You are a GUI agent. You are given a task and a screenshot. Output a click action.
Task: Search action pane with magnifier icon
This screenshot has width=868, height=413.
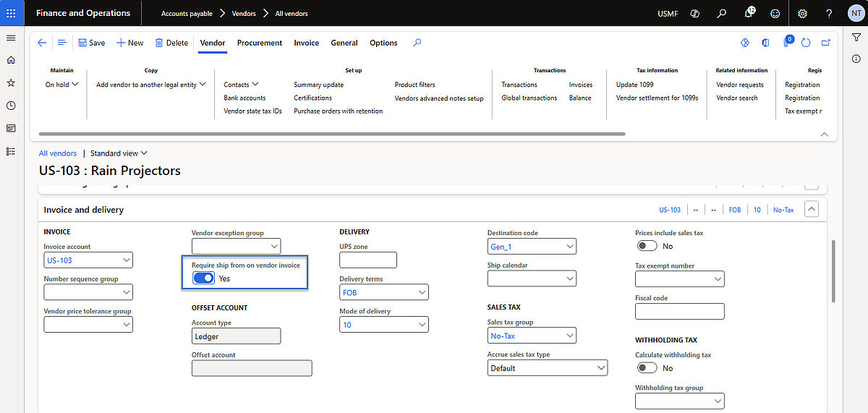click(417, 43)
